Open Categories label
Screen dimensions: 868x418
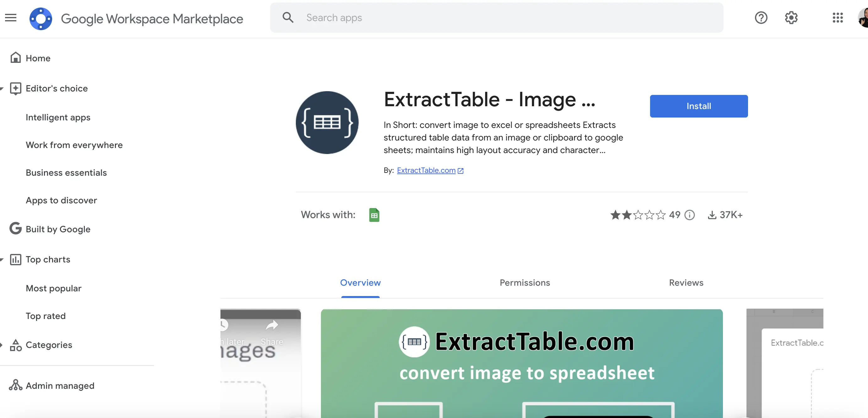click(x=49, y=345)
